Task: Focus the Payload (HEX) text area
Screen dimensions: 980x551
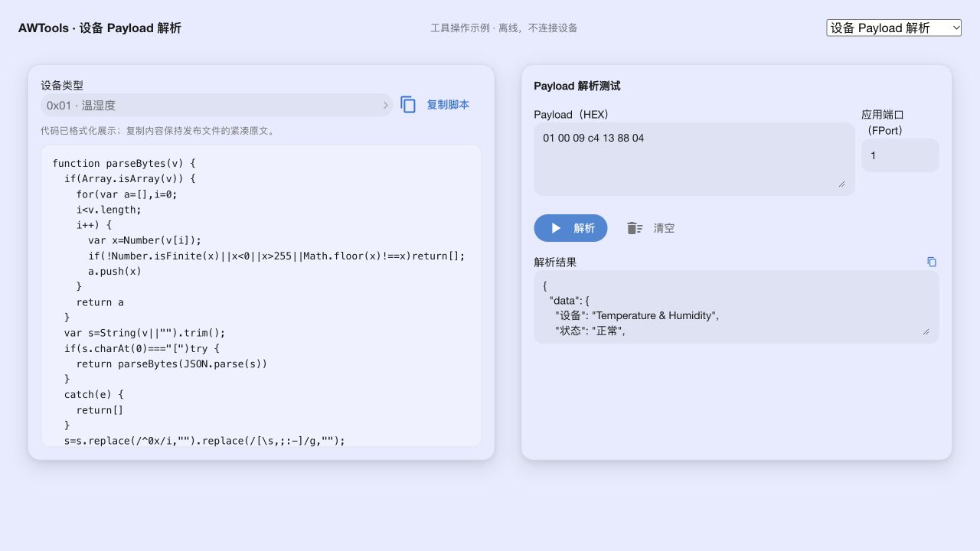Action: pos(694,159)
